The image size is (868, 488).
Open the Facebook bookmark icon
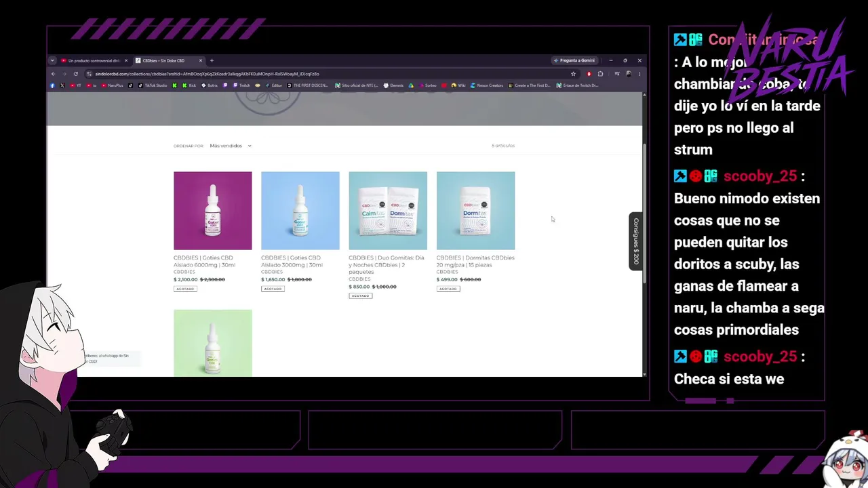(x=52, y=85)
